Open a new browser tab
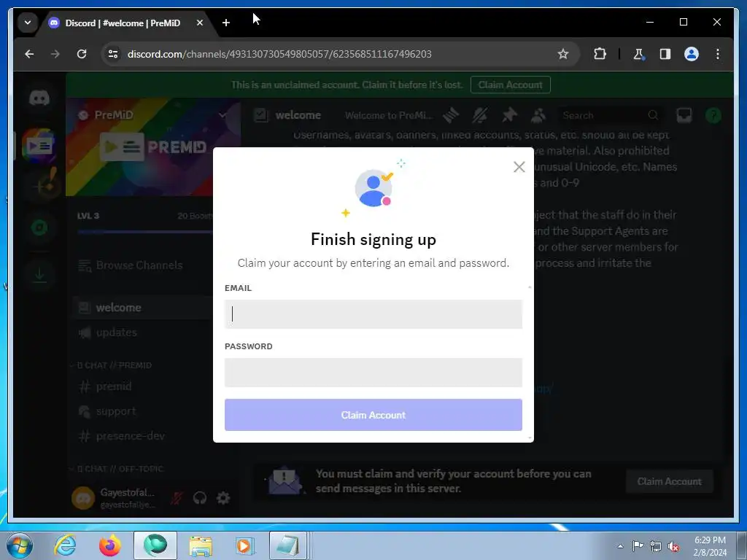Viewport: 747px width, 560px height. (226, 23)
